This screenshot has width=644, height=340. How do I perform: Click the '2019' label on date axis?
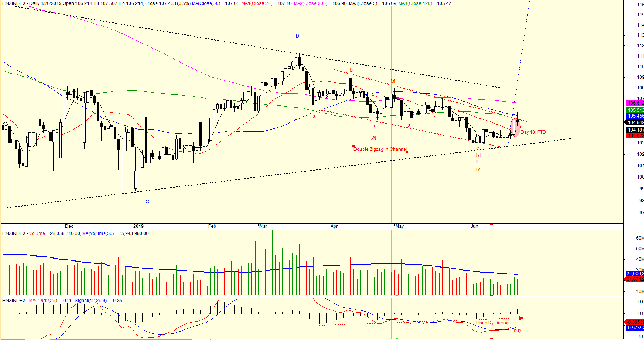[x=138, y=226]
